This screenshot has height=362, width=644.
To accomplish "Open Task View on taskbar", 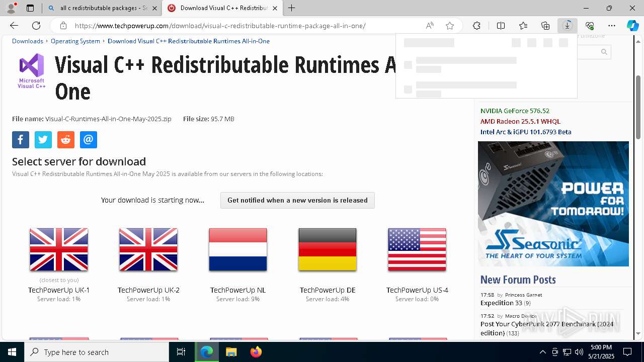I will coord(182,352).
